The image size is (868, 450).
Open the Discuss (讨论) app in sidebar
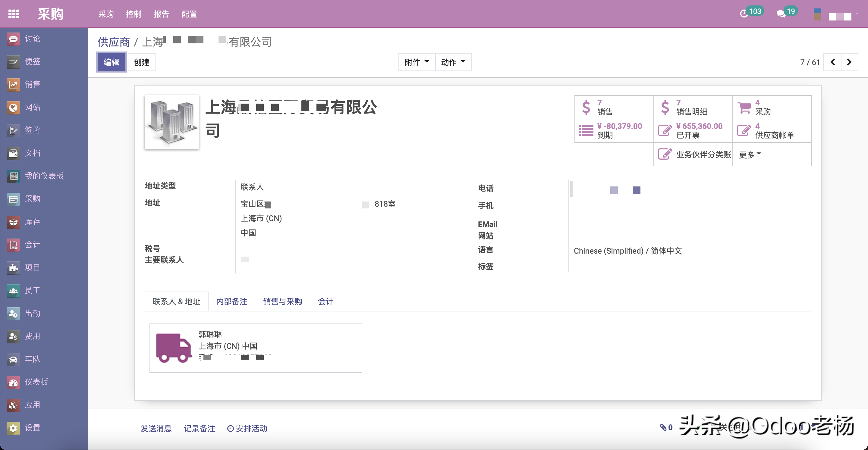coord(14,39)
